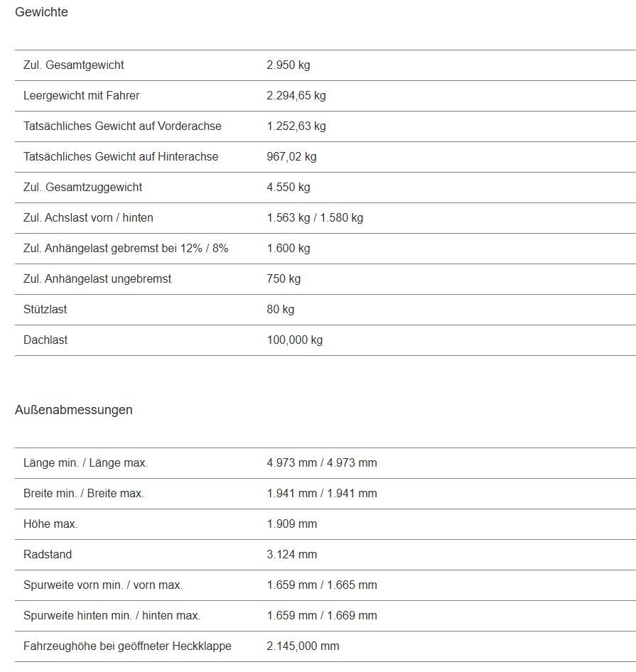
Task: Click the 2.294,65 kg value
Action: point(296,96)
